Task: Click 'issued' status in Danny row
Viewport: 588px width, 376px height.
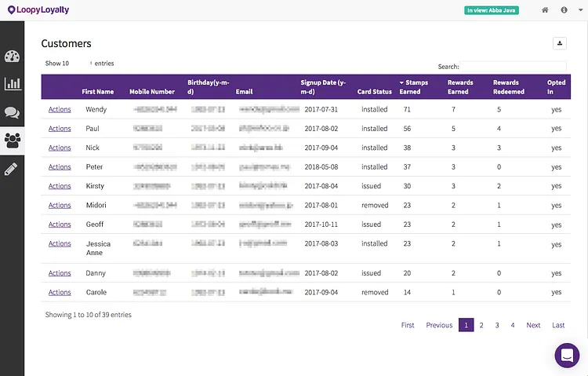Action: [372, 273]
